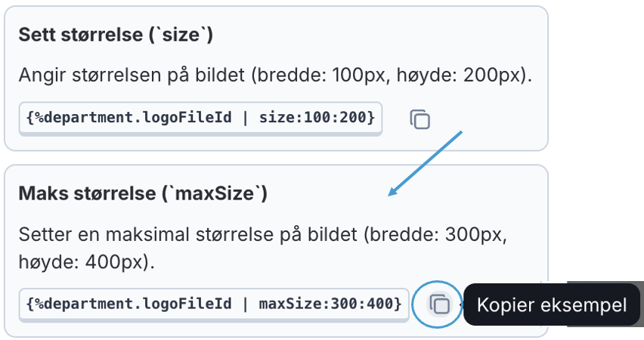Click copy icon beside the maxSize snippet
Viewport: 644px width, 340px height.
439,304
